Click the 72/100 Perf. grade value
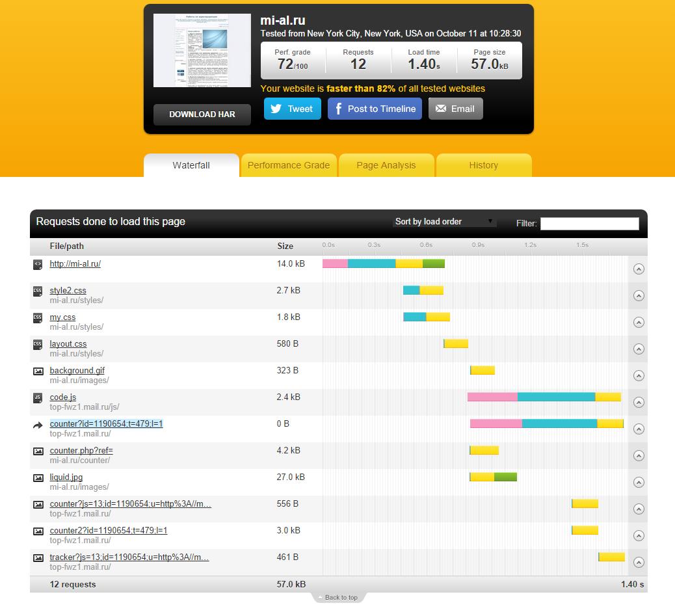The image size is (675, 616). point(293,64)
